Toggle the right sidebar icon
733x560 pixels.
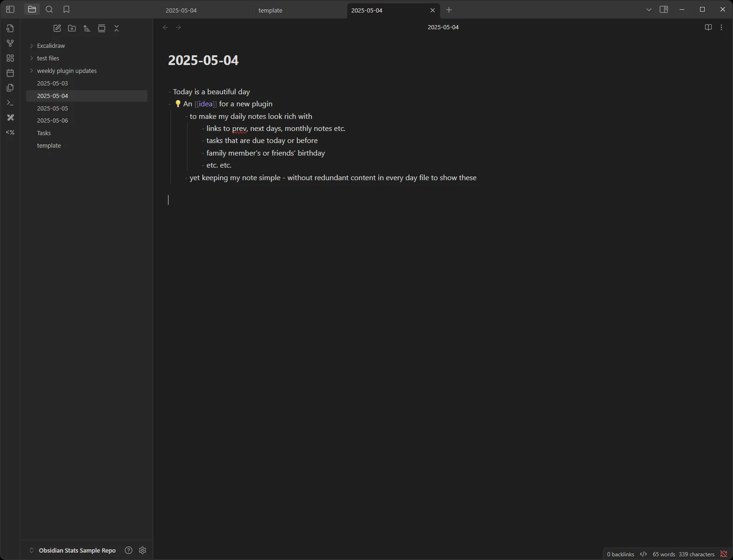664,9
